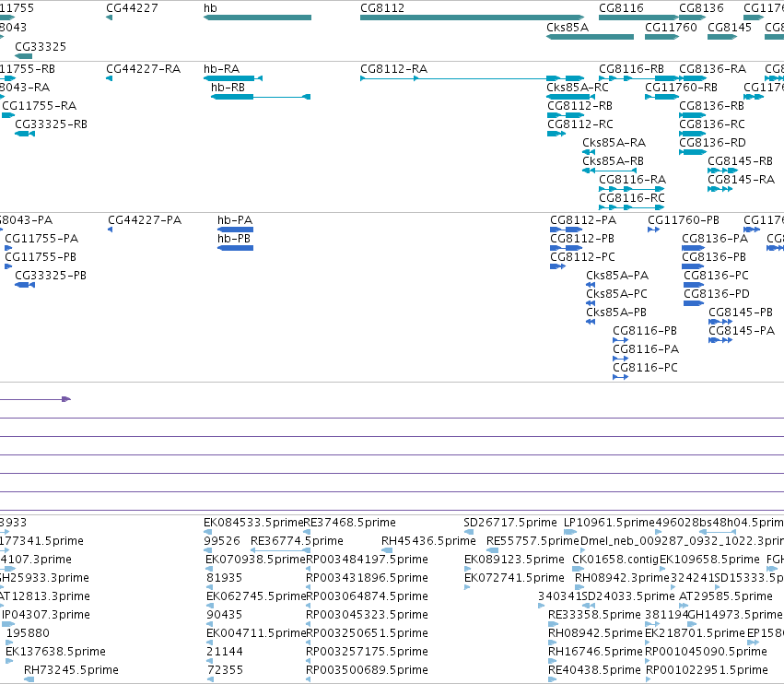Select the RE55757.5prime EST label
Viewport: 784px width, 684px height.
533,541
